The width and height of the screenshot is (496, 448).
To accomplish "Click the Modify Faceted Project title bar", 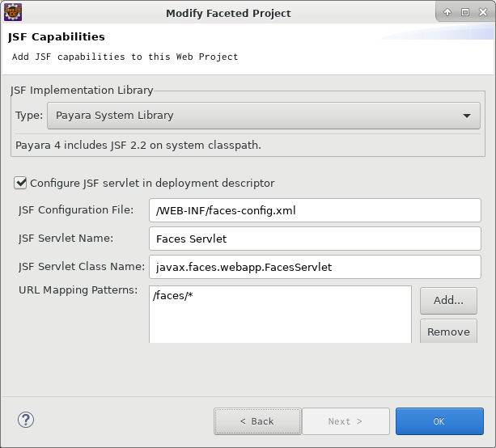I will [228, 13].
